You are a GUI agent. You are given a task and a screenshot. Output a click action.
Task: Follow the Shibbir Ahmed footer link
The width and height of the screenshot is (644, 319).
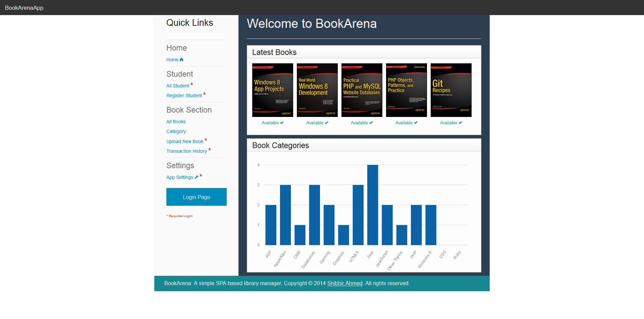345,283
